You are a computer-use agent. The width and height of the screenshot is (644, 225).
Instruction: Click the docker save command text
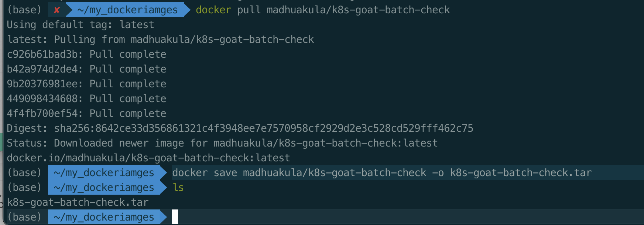299,173
